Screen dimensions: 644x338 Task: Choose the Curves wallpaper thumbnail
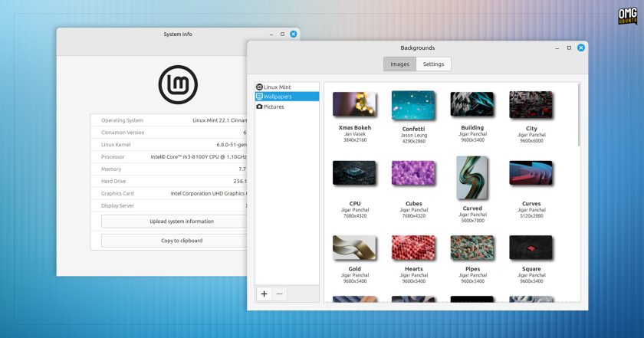(x=531, y=173)
